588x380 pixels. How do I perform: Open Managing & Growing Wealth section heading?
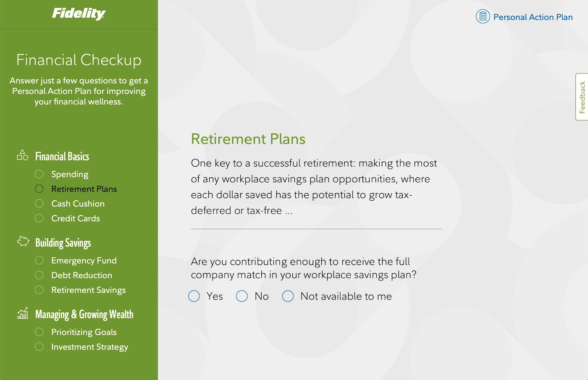pyautogui.click(x=84, y=314)
